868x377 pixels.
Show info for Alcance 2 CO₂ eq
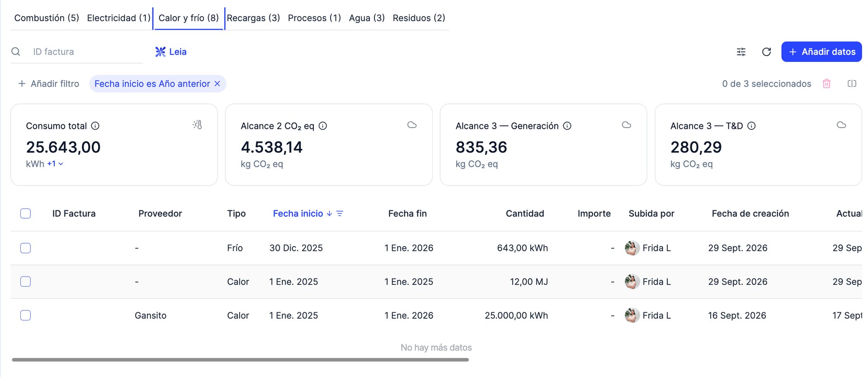(323, 126)
